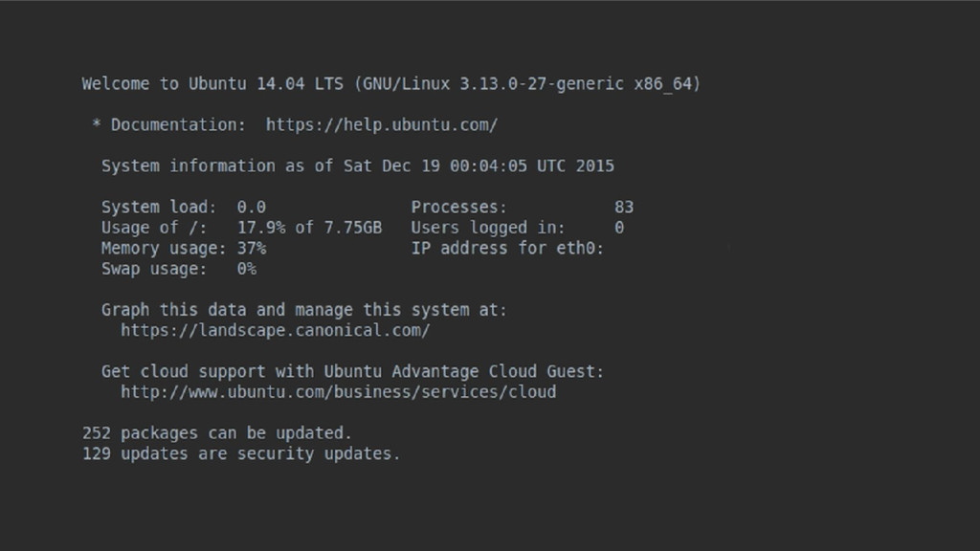Image resolution: width=980 pixels, height=551 pixels.
Task: Click the Processes count 83
Action: pyautogui.click(x=624, y=208)
